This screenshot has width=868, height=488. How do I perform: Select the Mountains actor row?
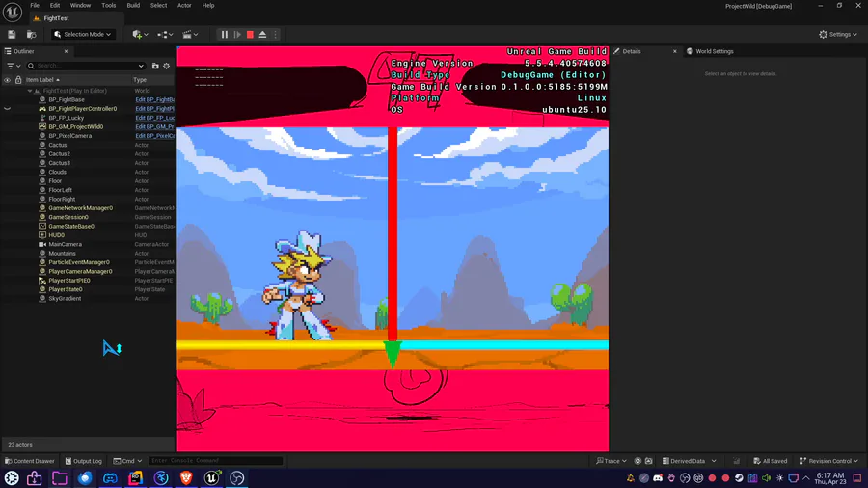[62, 254]
